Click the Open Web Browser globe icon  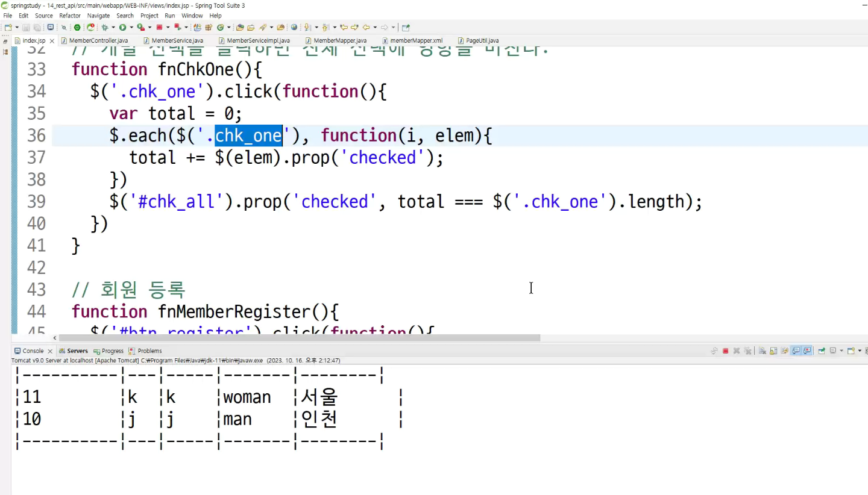[294, 27]
